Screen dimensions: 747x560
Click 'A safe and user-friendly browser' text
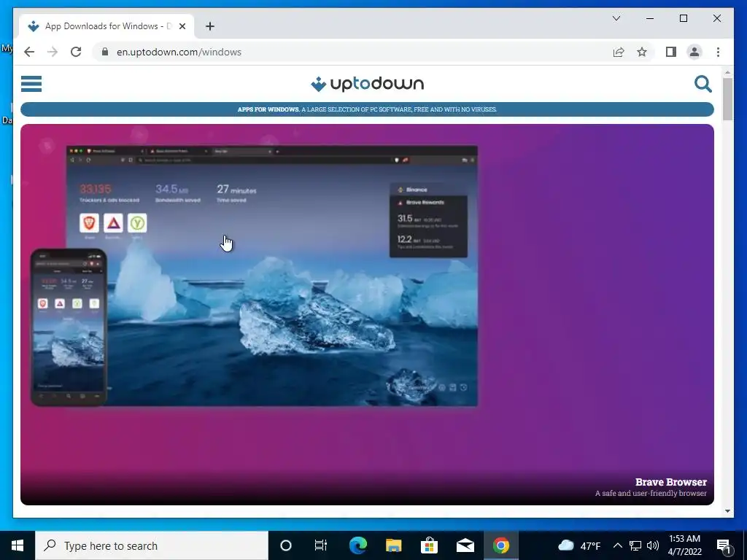point(651,494)
